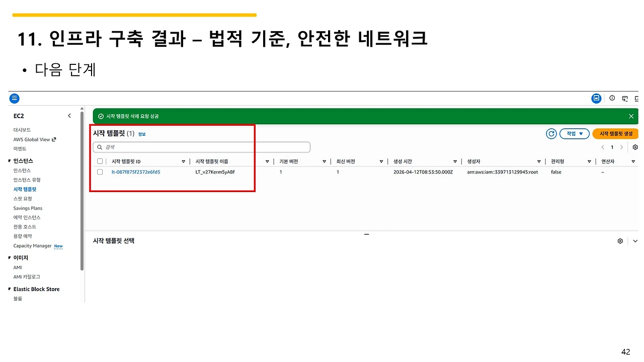
Task: Check the select-all templates checkbox
Action: point(100,161)
